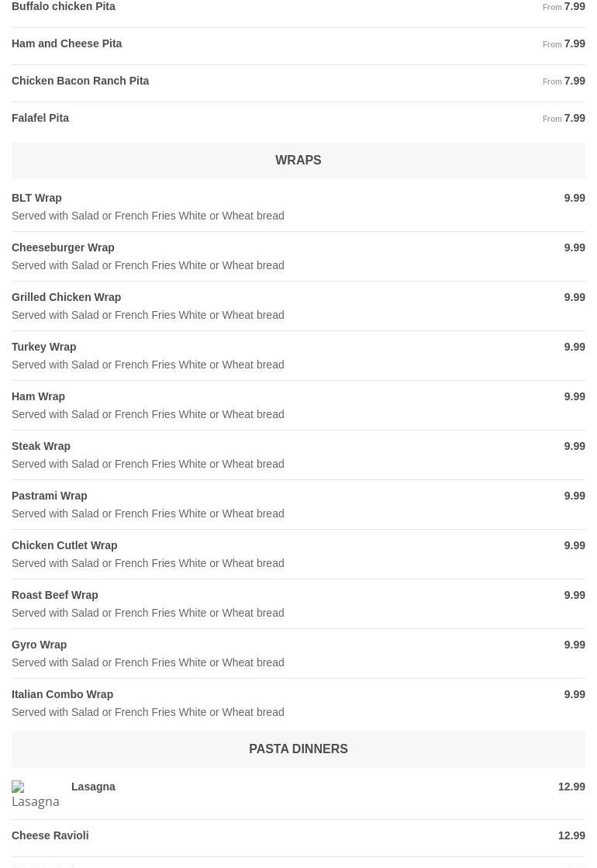Open the Italian Combo Wrap
This screenshot has width=597, height=868.
62,695
